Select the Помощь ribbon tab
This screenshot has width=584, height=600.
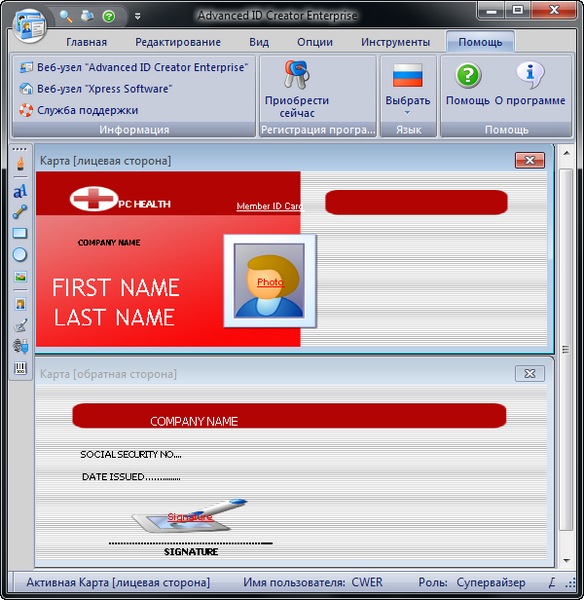480,42
